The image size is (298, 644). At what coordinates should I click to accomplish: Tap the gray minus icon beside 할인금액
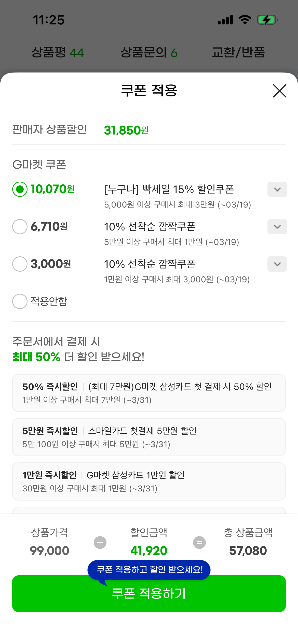100,543
